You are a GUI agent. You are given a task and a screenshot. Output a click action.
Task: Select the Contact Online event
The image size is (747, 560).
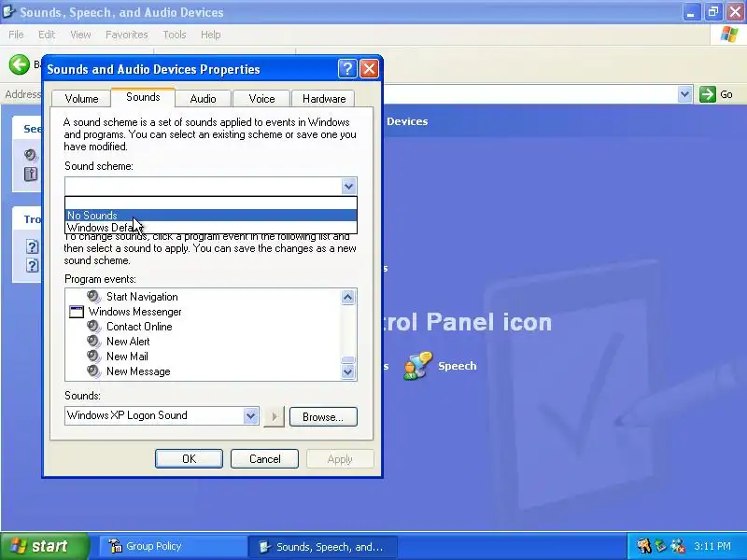point(139,327)
